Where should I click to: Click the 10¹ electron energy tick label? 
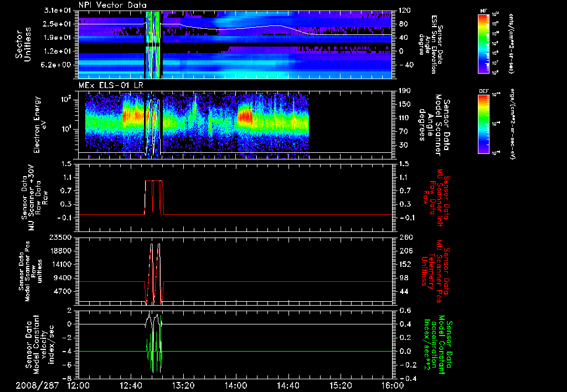(x=65, y=129)
